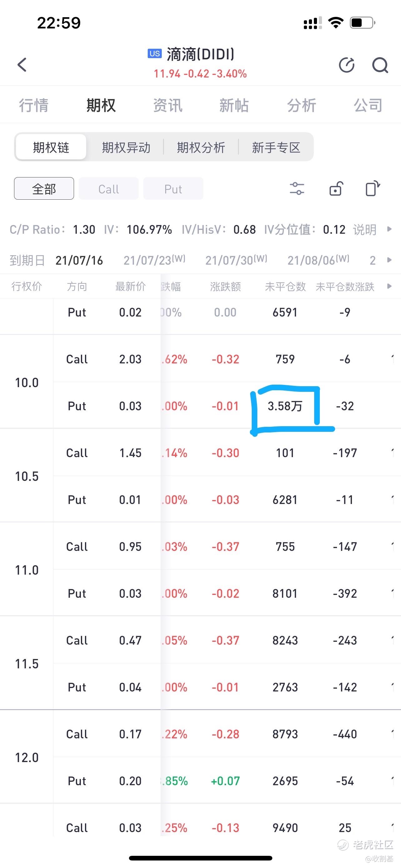
Task: Filter options to Call only
Action: click(108, 189)
